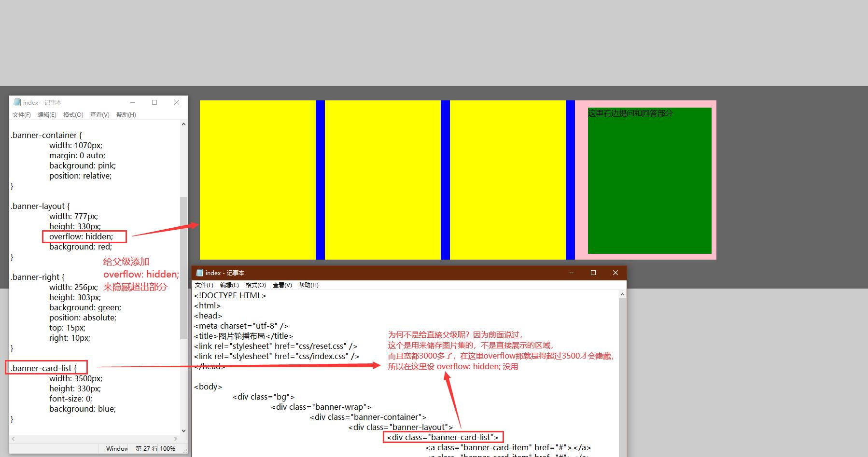Click scroll-left arrow in CSS Notepad window

(x=13, y=439)
